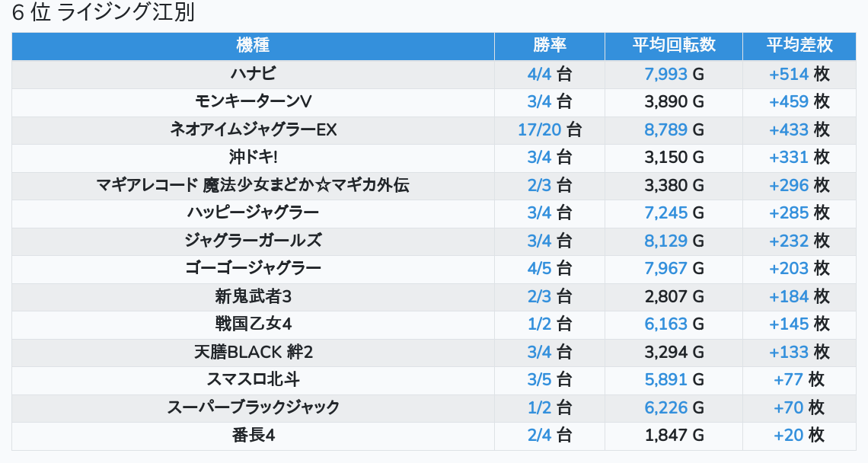
Task: Click the スマスロ北斗 machine name
Action: coord(253,379)
